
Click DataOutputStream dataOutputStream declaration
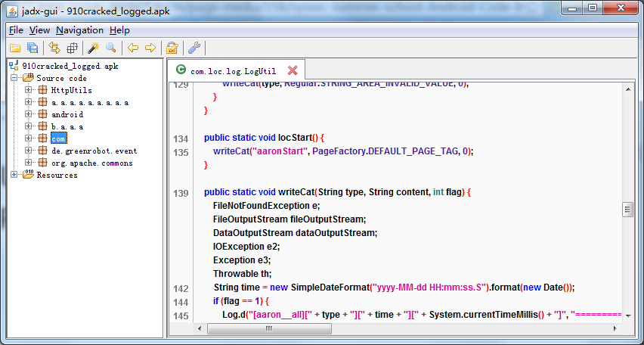(x=295, y=233)
